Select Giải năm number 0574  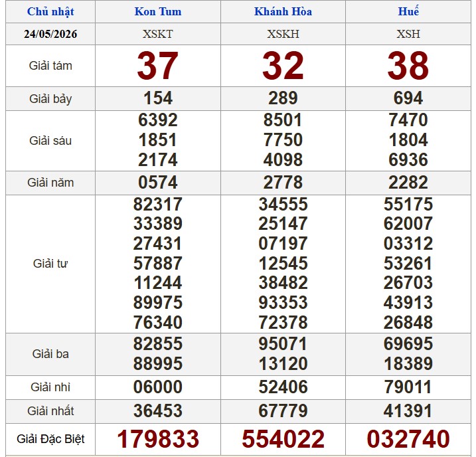[158, 183]
